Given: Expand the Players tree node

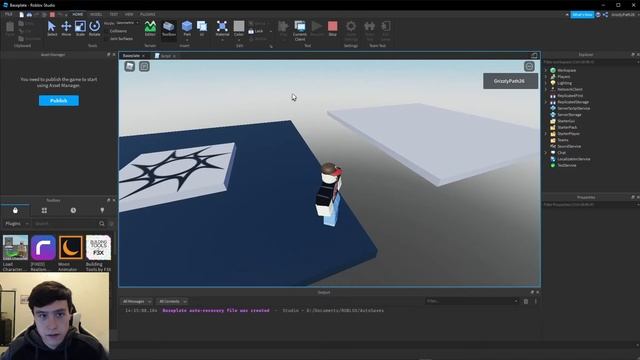Looking at the screenshot, I should point(546,77).
